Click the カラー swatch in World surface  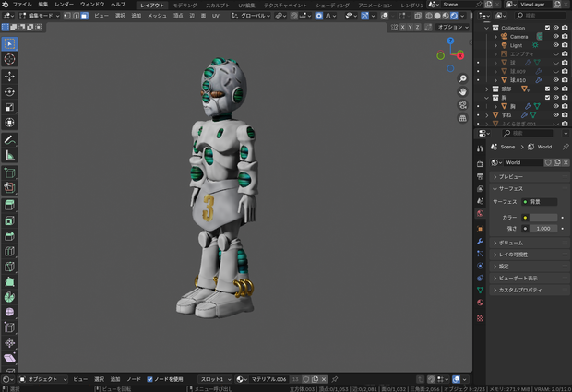coord(543,218)
